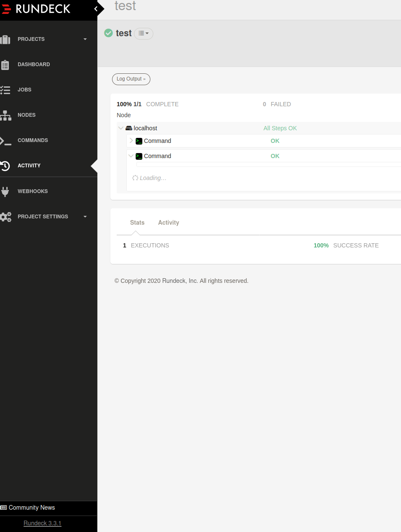This screenshot has width=401, height=532.
Task: Open the Jobs page from sidebar
Action: pyautogui.click(x=24, y=89)
